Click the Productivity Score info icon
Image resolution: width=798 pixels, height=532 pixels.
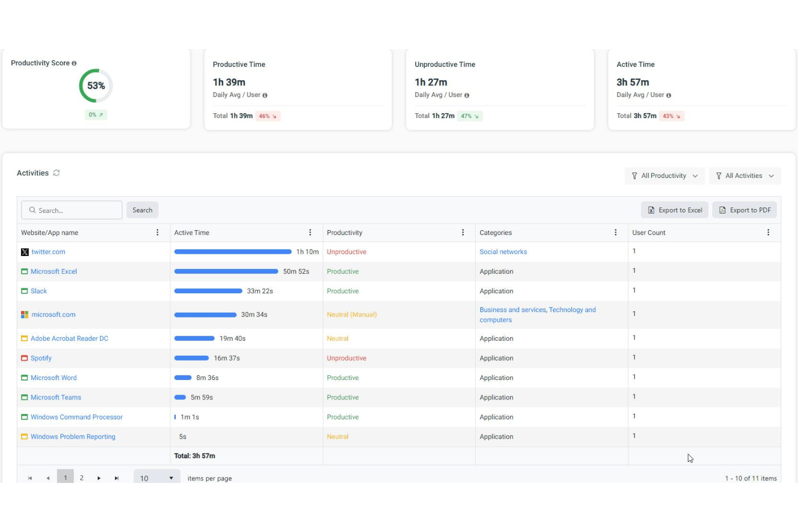(x=74, y=63)
